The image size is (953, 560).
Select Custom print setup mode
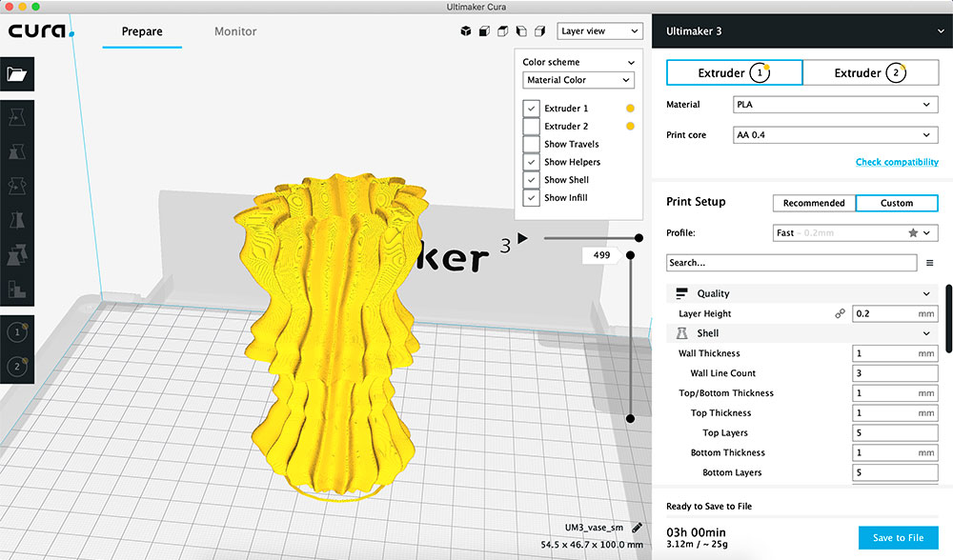[897, 203]
